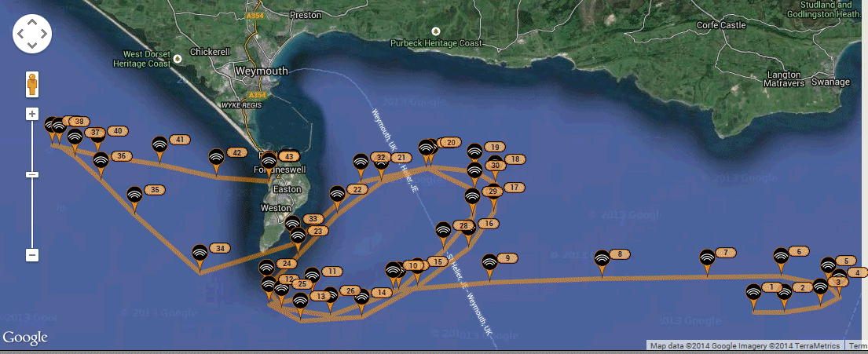Viewport: 868px width, 354px height.
Task: Open the Google logo link
Action: click(25, 338)
